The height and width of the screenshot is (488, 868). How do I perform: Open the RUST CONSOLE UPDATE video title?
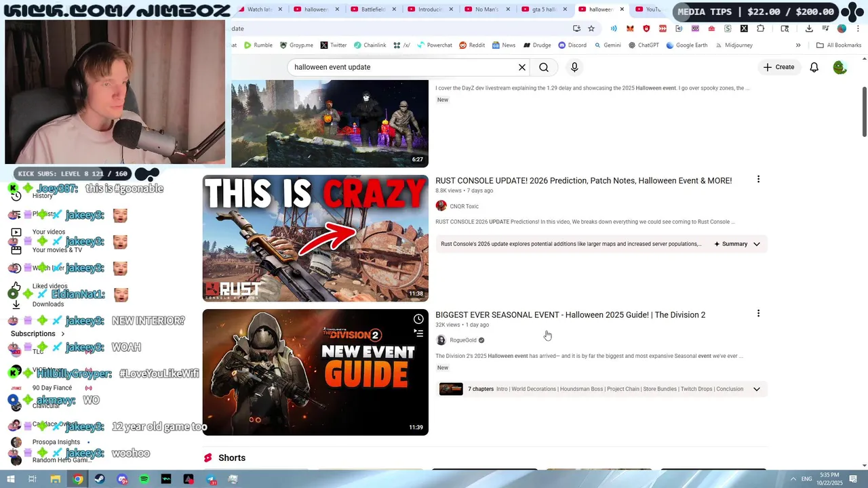pos(583,181)
